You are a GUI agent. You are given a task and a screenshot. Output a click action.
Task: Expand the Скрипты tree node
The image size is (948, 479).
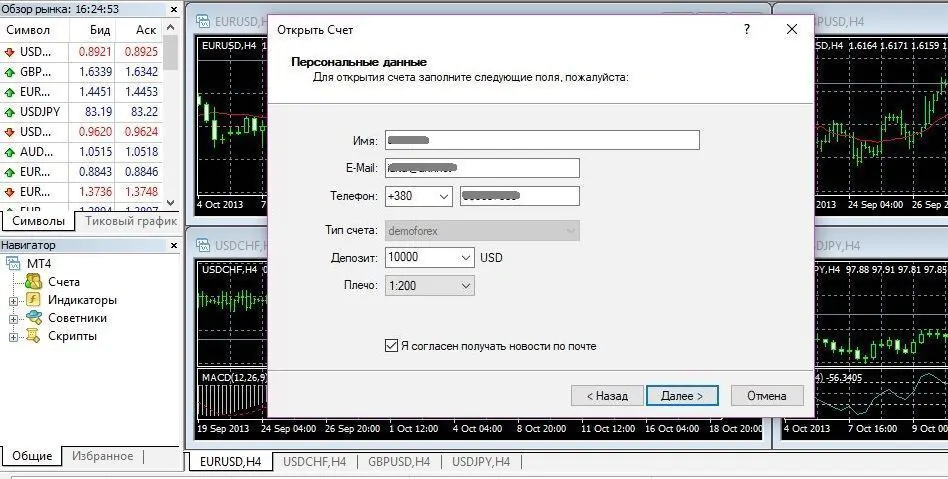(x=13, y=337)
